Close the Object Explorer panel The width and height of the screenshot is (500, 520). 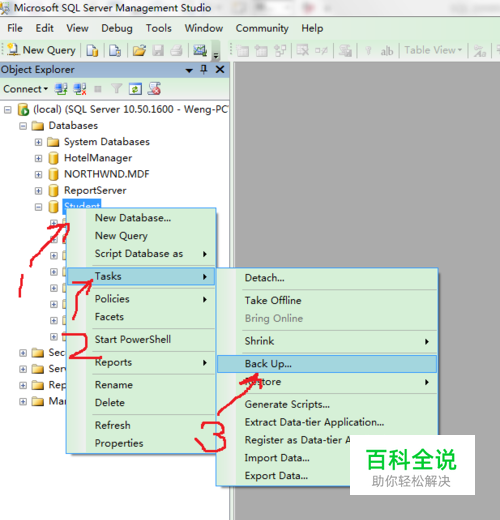pos(220,69)
